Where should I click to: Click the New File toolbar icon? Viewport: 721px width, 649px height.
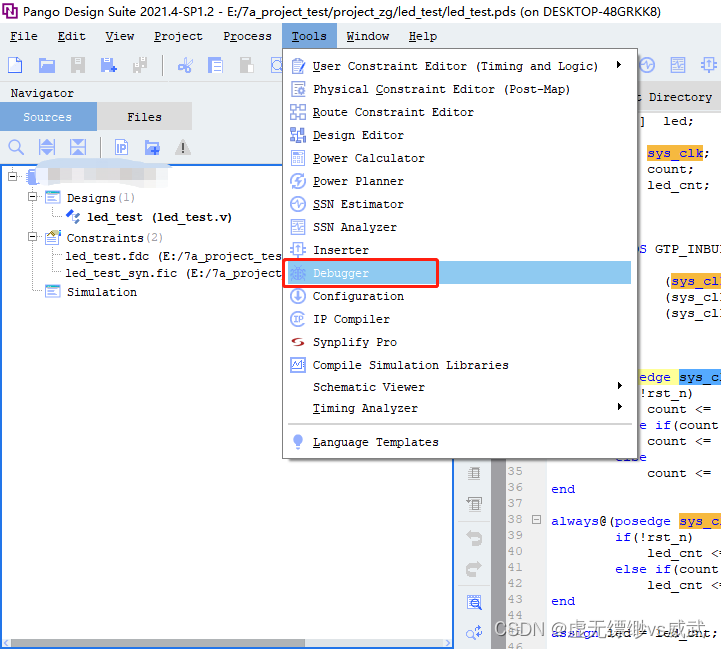click(15, 65)
